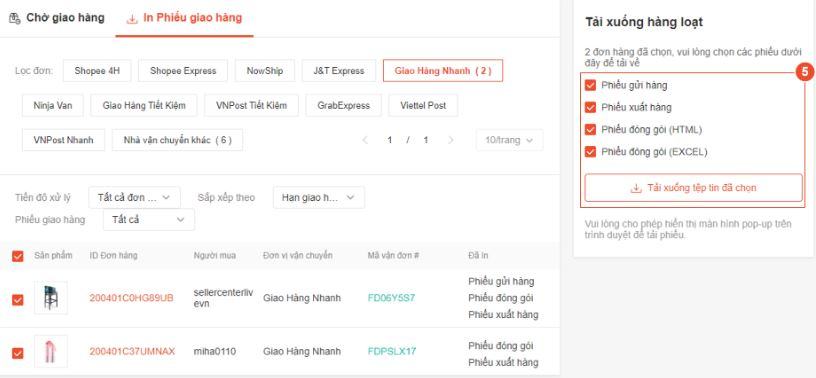The height and width of the screenshot is (378, 816).
Task: Uncheck order 200401C37UMNAX checkbox
Action: click(x=18, y=353)
